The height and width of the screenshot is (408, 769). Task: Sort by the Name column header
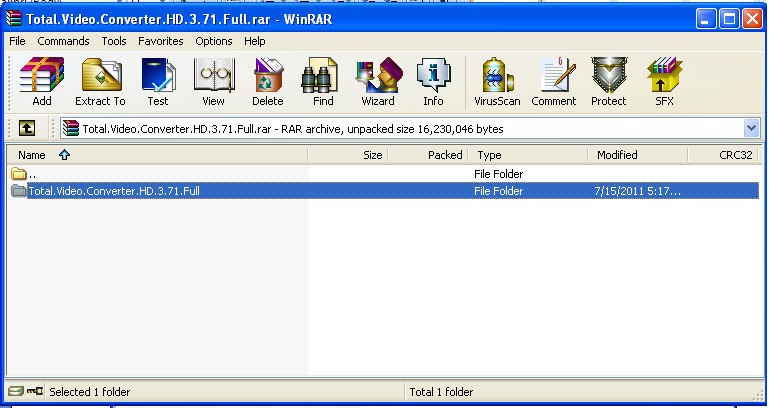[157, 155]
